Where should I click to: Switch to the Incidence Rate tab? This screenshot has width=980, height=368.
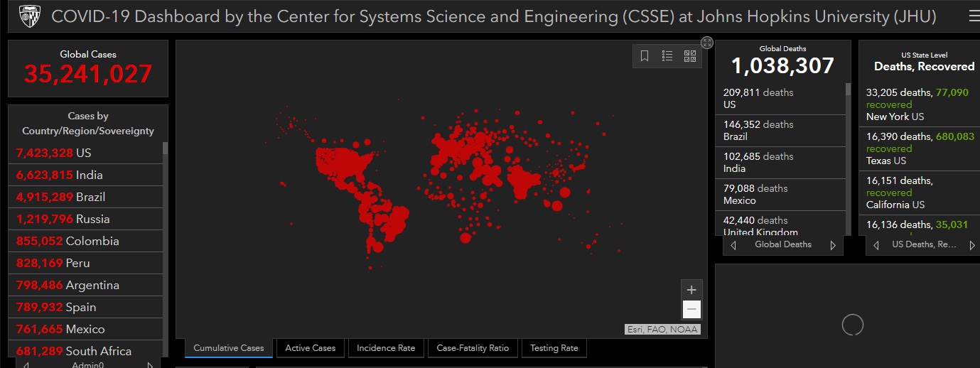tap(386, 348)
